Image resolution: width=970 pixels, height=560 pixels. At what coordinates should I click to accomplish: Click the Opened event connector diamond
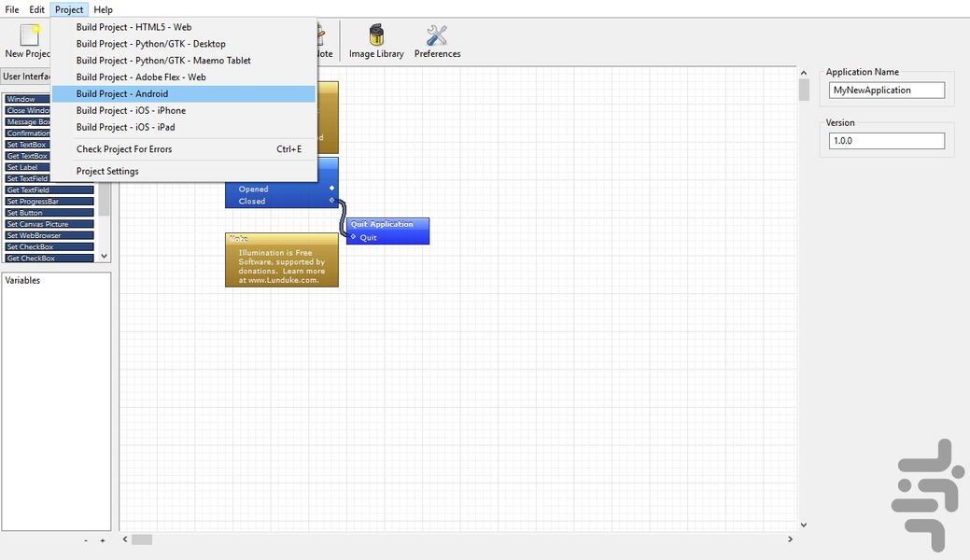(331, 189)
